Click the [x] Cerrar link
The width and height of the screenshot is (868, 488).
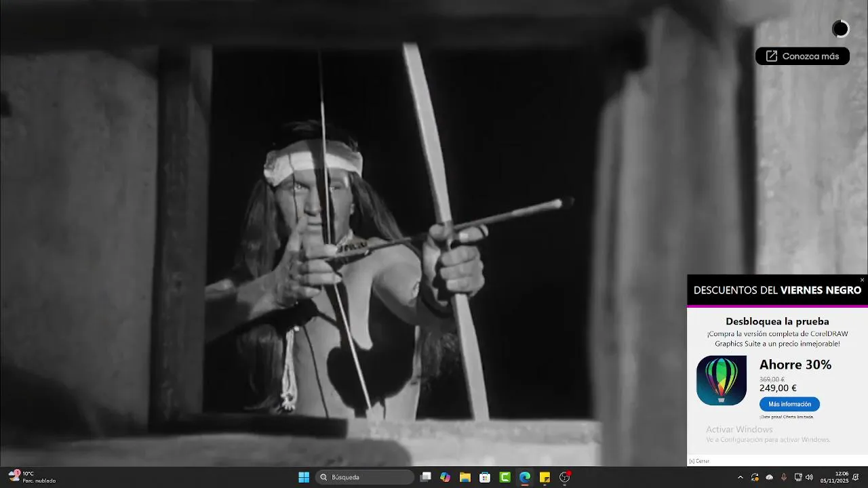click(699, 461)
